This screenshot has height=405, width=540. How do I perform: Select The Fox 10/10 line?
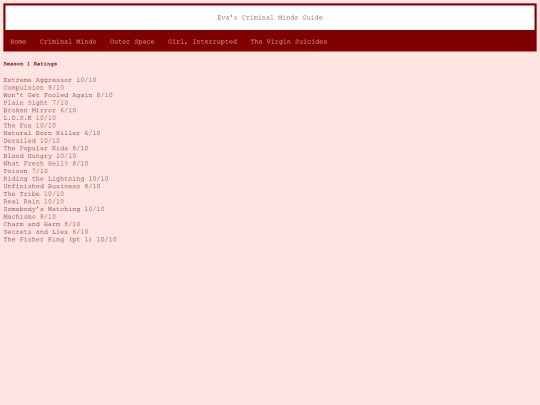[x=30, y=125]
